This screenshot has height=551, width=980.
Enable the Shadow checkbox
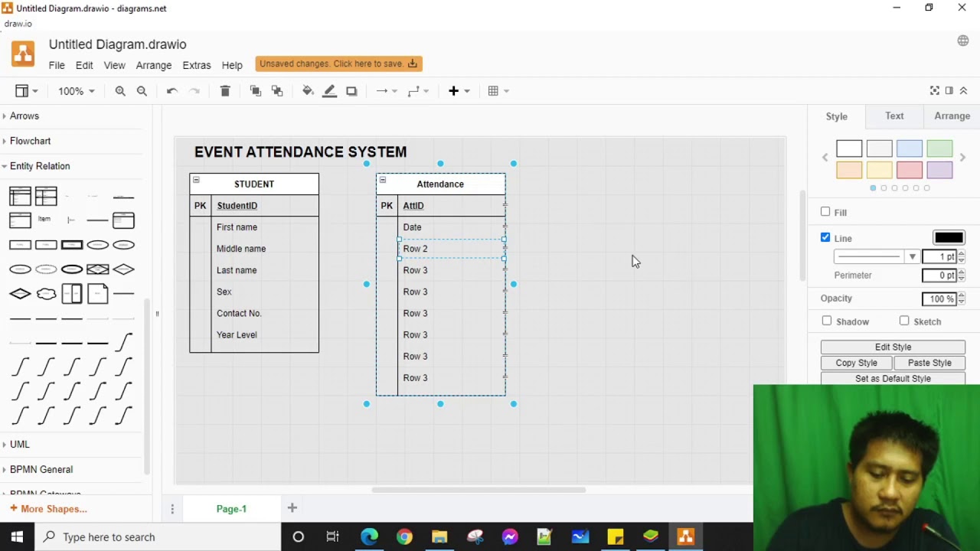click(827, 321)
